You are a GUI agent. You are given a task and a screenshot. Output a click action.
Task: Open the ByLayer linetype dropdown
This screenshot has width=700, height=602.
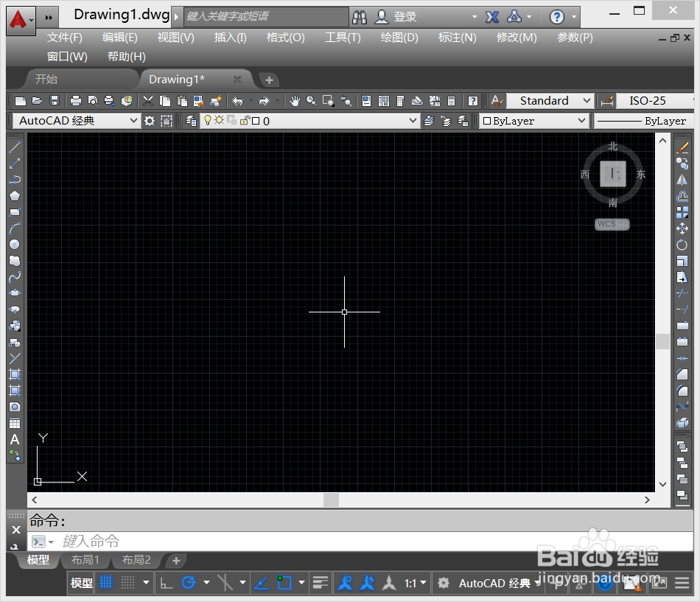point(643,121)
